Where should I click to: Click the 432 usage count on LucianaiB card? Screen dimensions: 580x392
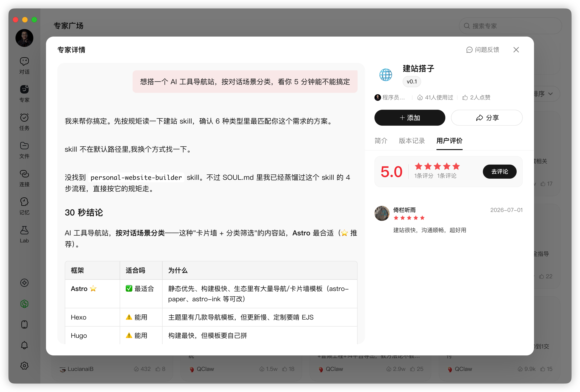[142, 369]
